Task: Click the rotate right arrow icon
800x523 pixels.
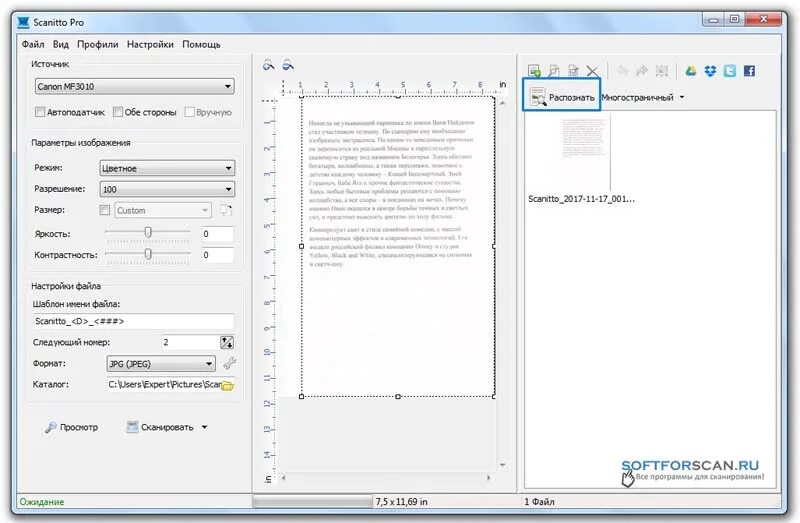Action: point(642,71)
